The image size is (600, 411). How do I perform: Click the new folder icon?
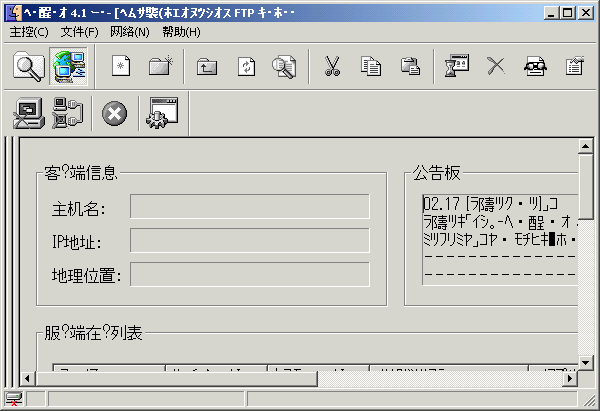tap(161, 67)
